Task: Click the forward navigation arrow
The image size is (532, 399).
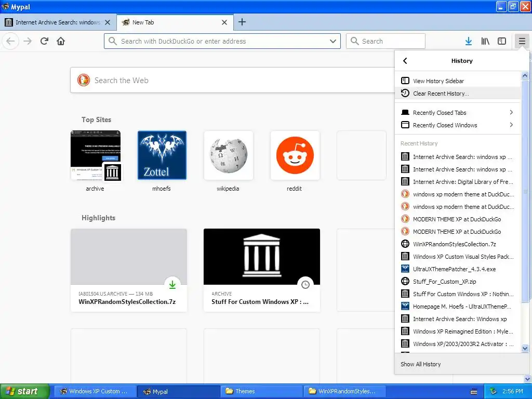Action: coord(28,42)
